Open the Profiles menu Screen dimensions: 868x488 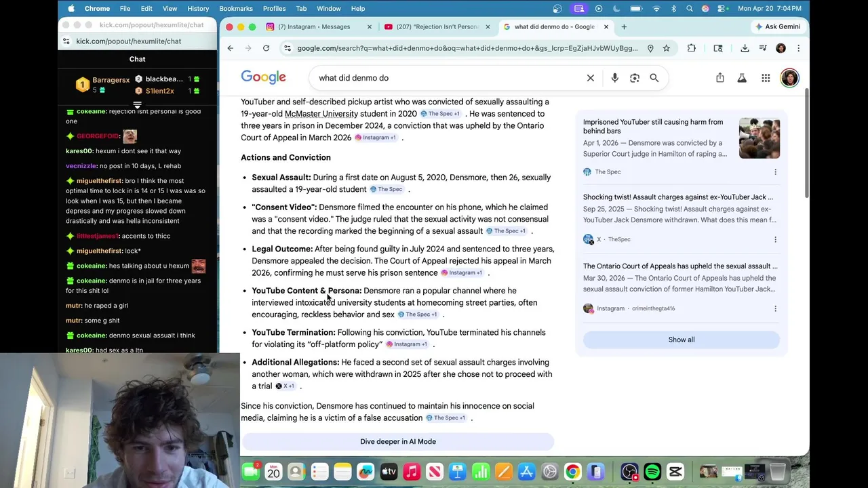point(274,8)
